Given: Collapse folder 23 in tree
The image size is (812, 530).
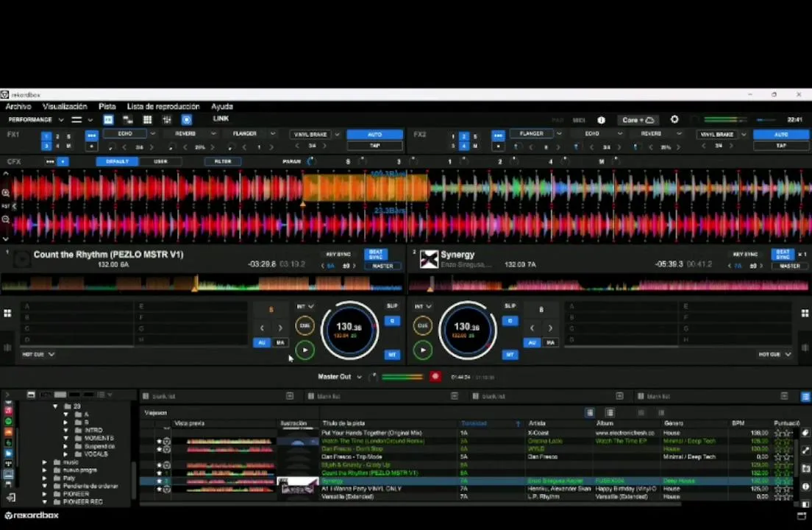Looking at the screenshot, I should [x=55, y=406].
